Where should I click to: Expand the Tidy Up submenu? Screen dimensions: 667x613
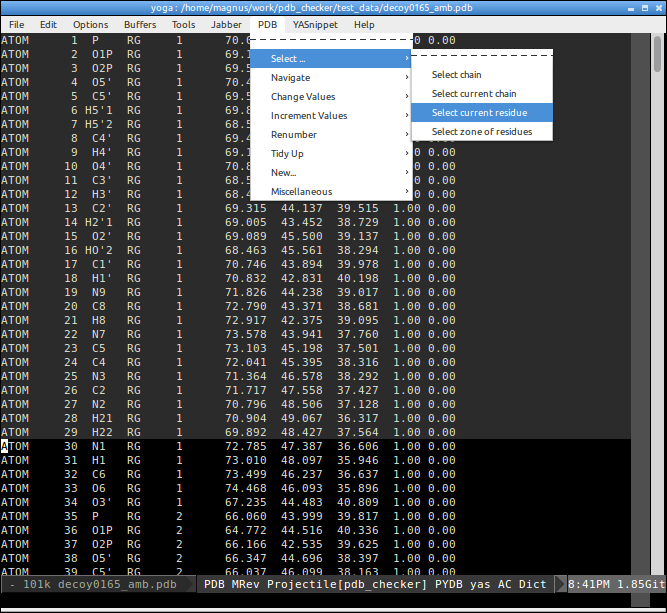pos(331,154)
